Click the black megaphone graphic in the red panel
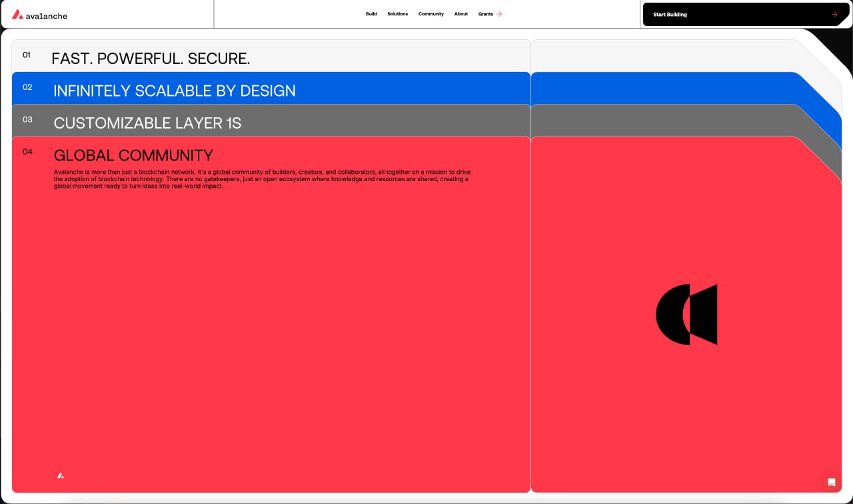 686,314
